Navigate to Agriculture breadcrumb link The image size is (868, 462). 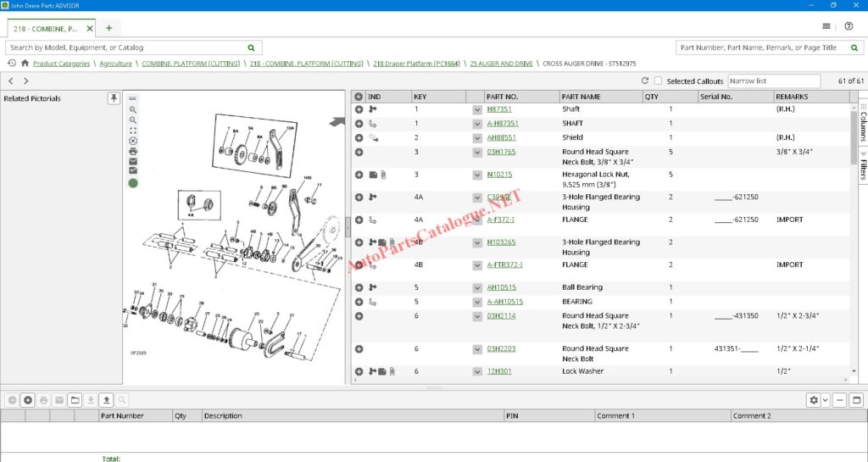pos(115,64)
